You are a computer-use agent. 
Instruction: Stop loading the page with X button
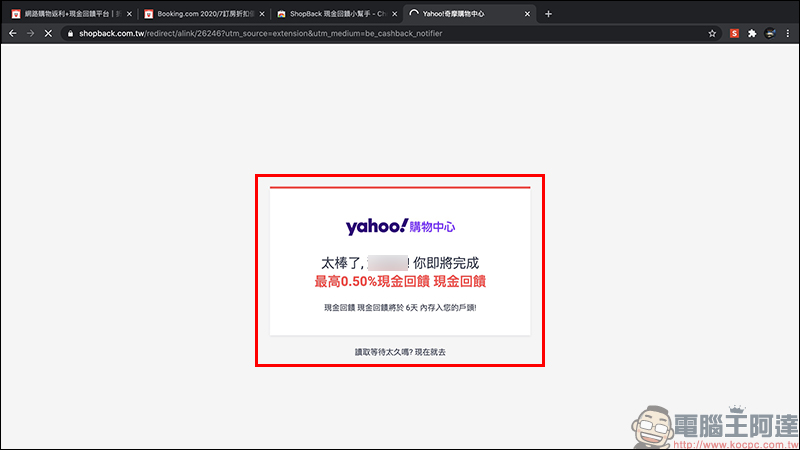[48, 33]
